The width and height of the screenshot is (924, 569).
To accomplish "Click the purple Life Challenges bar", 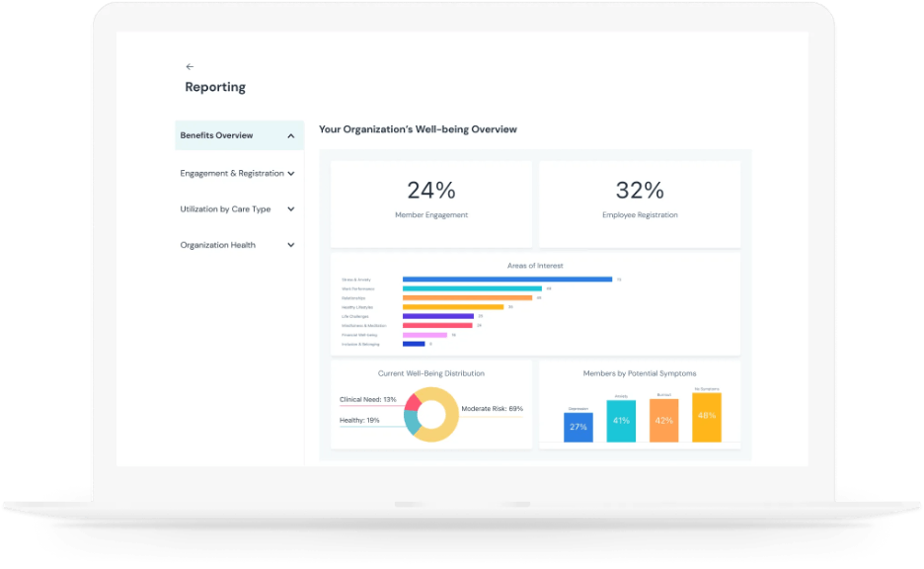I will click(438, 316).
